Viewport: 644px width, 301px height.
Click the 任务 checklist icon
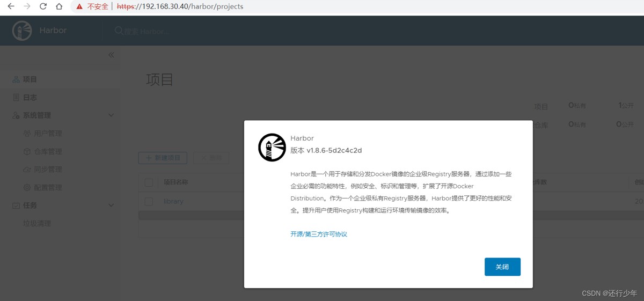16,205
